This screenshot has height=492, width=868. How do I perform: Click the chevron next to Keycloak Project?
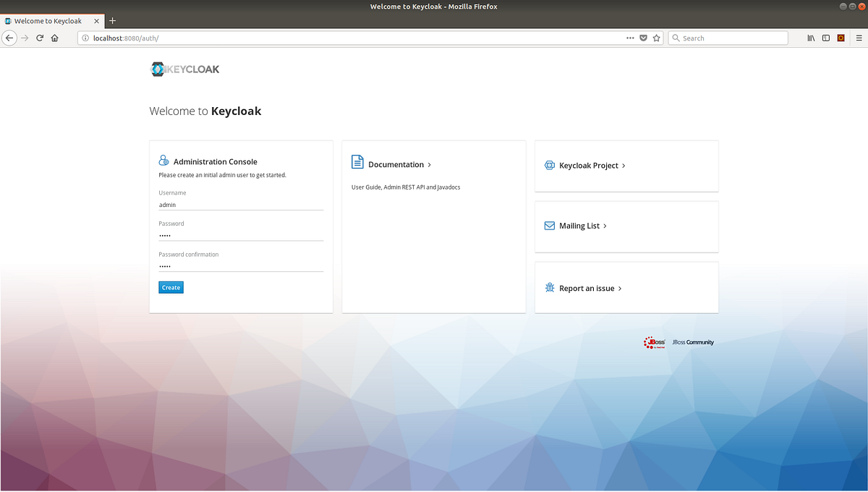pos(624,166)
